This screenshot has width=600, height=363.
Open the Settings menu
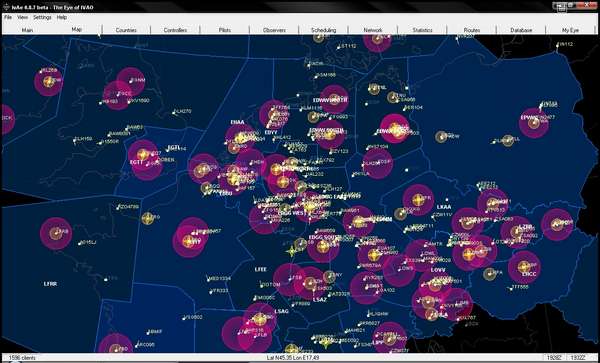tap(42, 18)
